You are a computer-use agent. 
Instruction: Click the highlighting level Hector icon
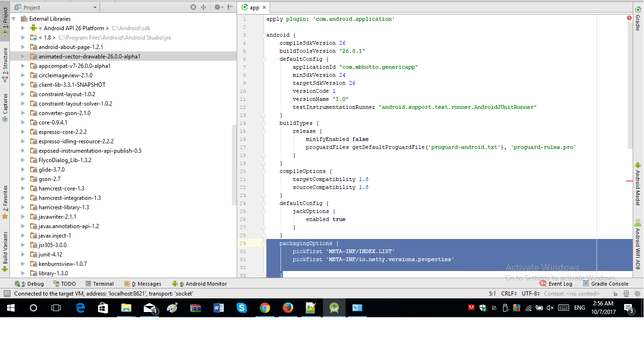[x=626, y=294]
